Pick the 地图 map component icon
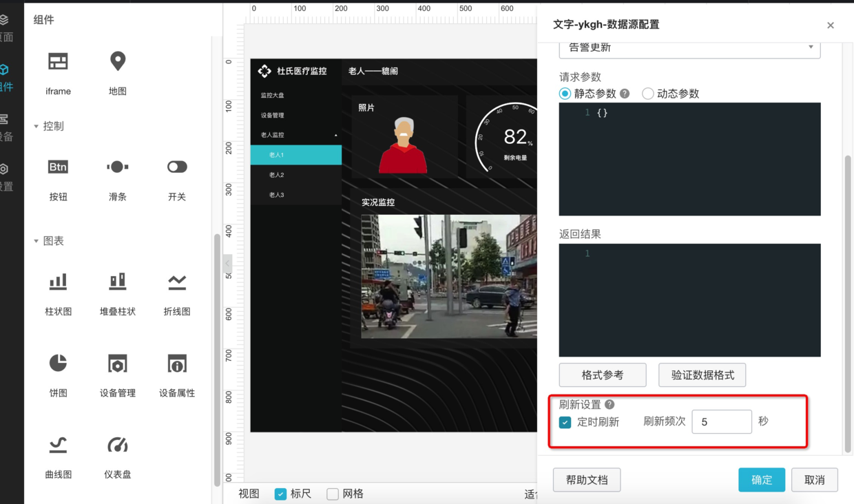The image size is (854, 504). click(118, 61)
